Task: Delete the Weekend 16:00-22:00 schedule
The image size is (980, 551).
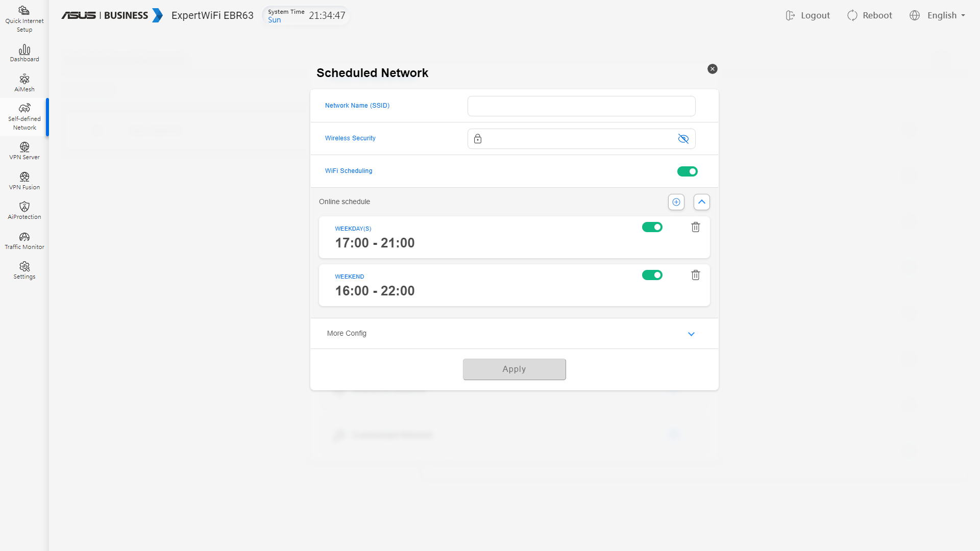Action: click(x=695, y=275)
